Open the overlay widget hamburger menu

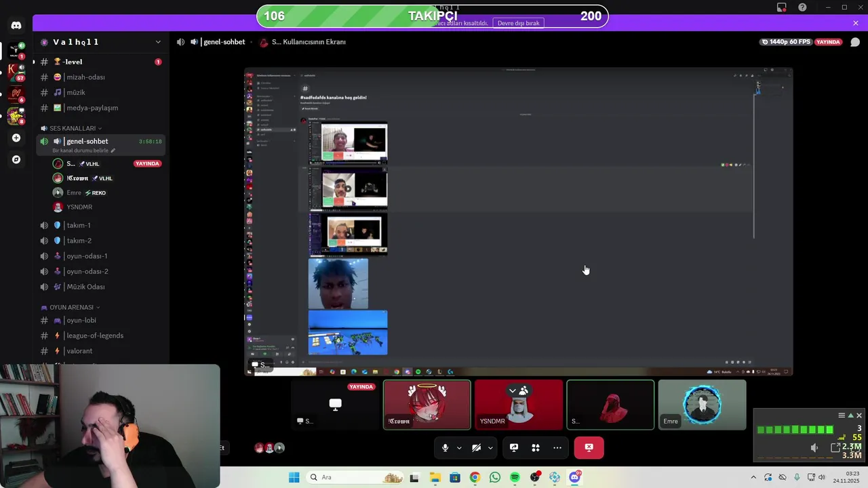tap(842, 415)
